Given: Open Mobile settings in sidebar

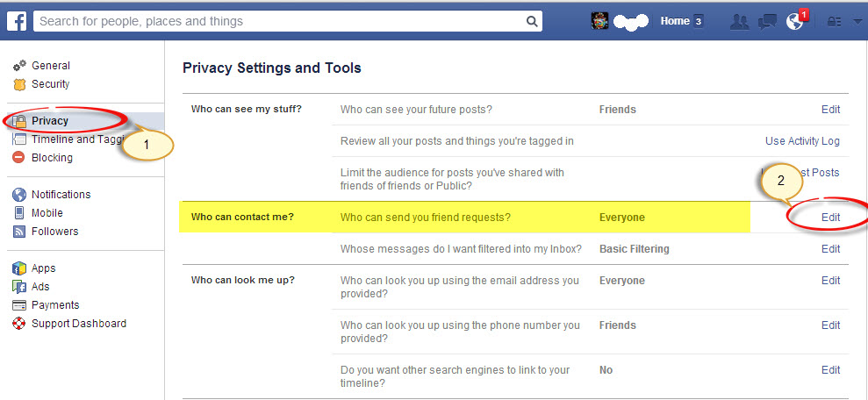Looking at the screenshot, I should point(47,213).
